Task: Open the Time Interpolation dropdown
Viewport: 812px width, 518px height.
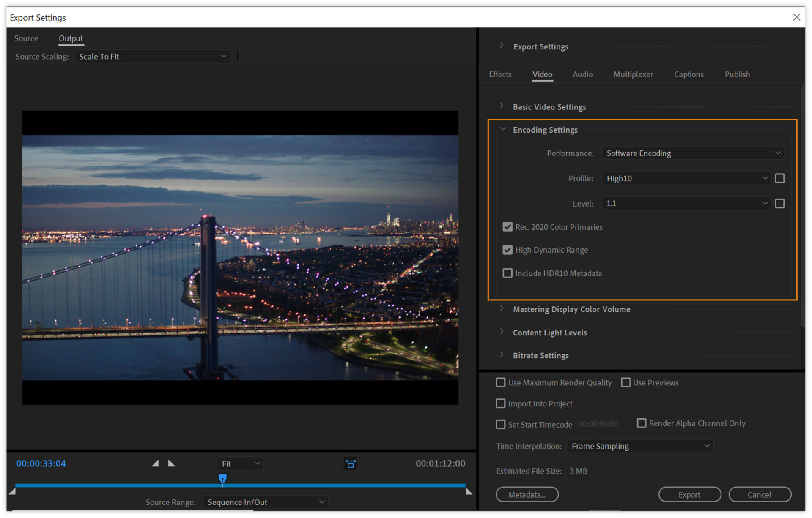Action: click(x=639, y=446)
